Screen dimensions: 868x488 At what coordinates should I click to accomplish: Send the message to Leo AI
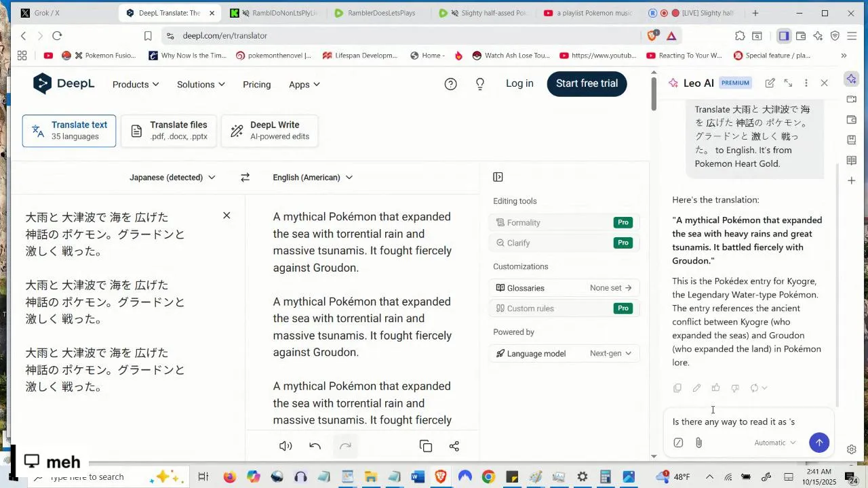click(x=819, y=443)
